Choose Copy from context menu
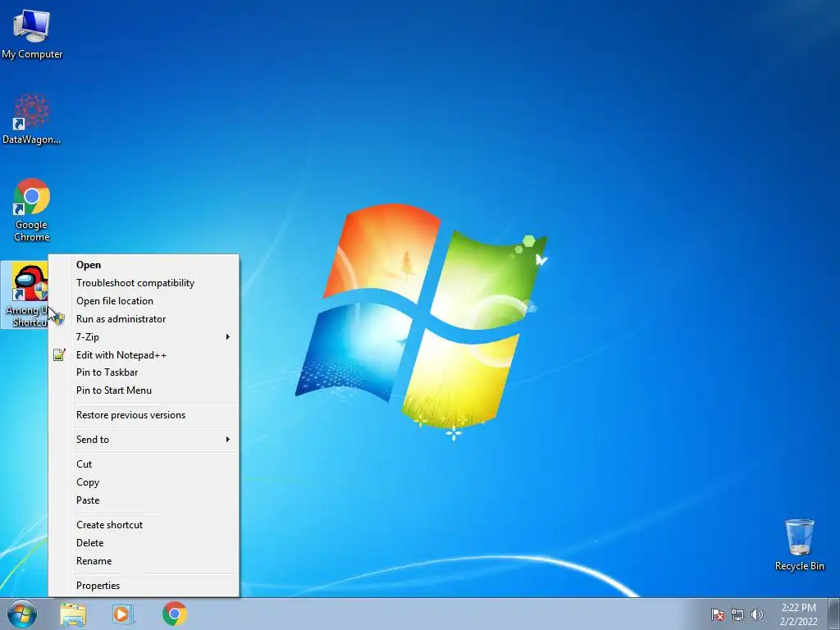The width and height of the screenshot is (840, 630). (144, 482)
